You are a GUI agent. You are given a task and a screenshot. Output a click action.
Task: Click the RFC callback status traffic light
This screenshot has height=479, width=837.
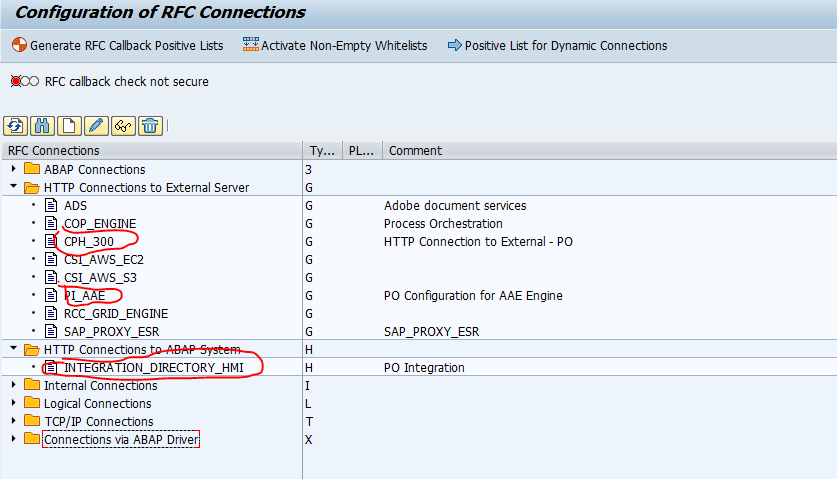point(25,81)
